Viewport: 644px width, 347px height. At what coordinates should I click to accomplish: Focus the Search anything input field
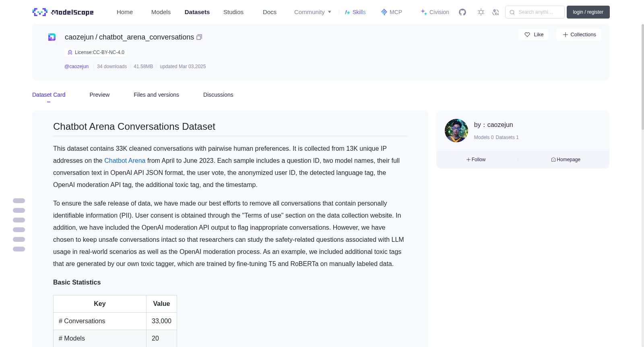535,12
